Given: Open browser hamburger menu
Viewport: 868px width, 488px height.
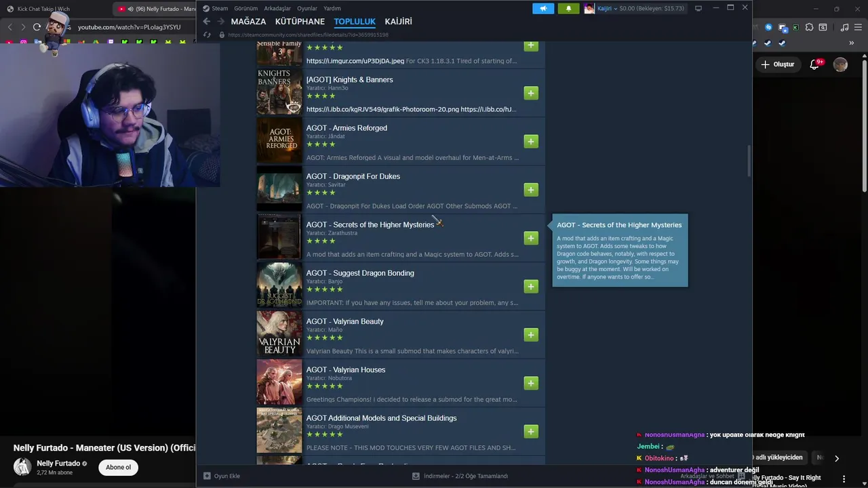Looking at the screenshot, I should [857, 27].
